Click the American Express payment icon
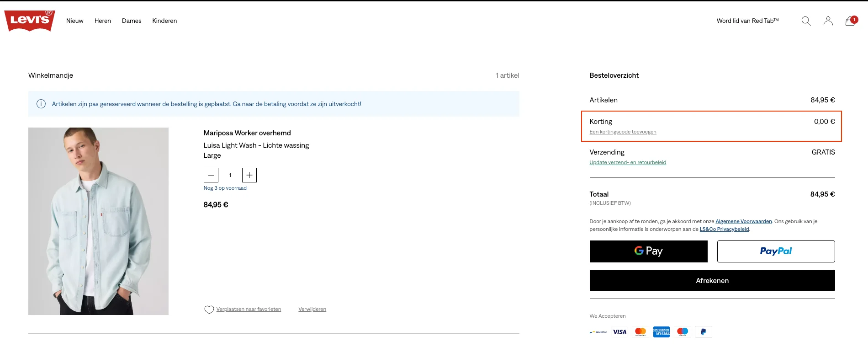Viewport: 868px width, 347px height. [x=662, y=332]
